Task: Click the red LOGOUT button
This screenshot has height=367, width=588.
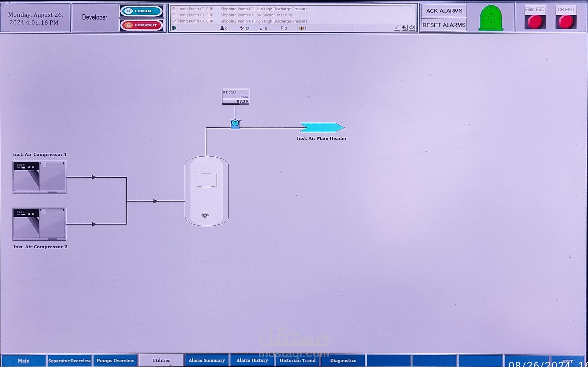Action: coord(142,25)
